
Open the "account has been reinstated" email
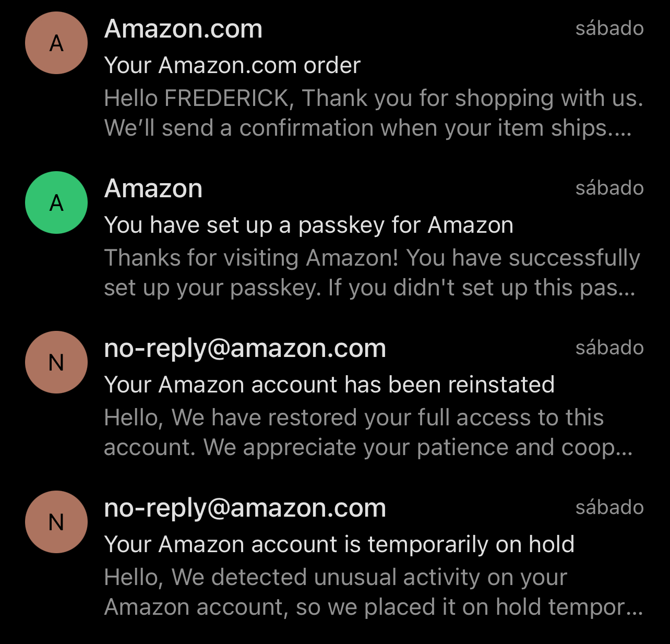[x=329, y=385]
